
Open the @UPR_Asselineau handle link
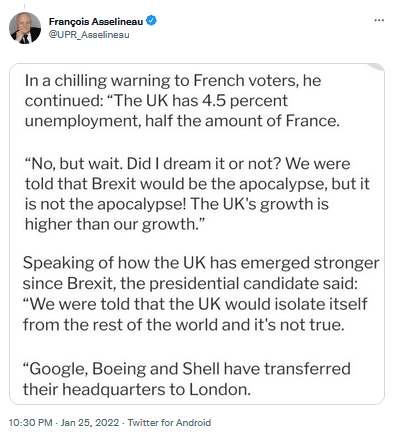[89, 35]
